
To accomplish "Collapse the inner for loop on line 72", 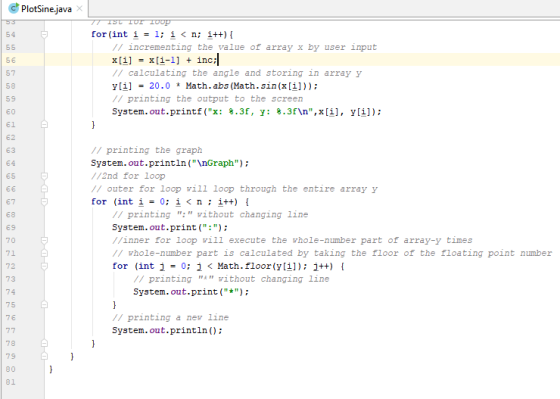I will (x=44, y=266).
